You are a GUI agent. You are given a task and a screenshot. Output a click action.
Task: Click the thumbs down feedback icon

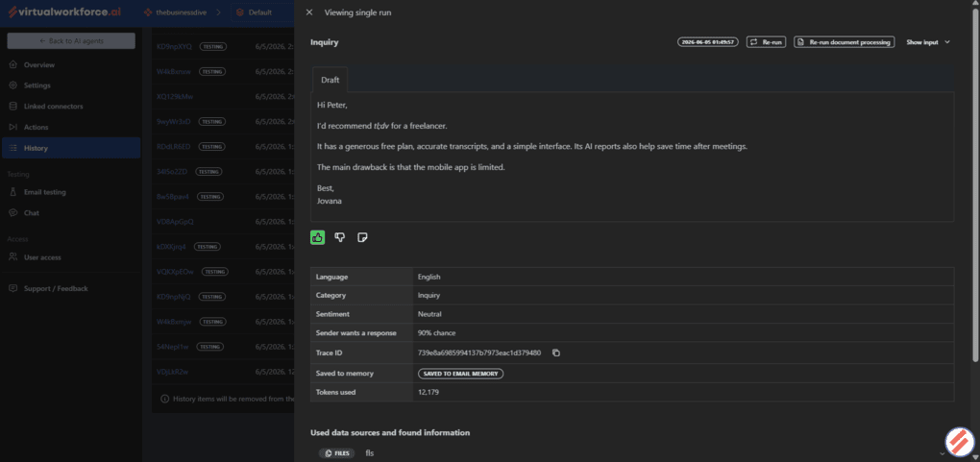pyautogui.click(x=339, y=237)
